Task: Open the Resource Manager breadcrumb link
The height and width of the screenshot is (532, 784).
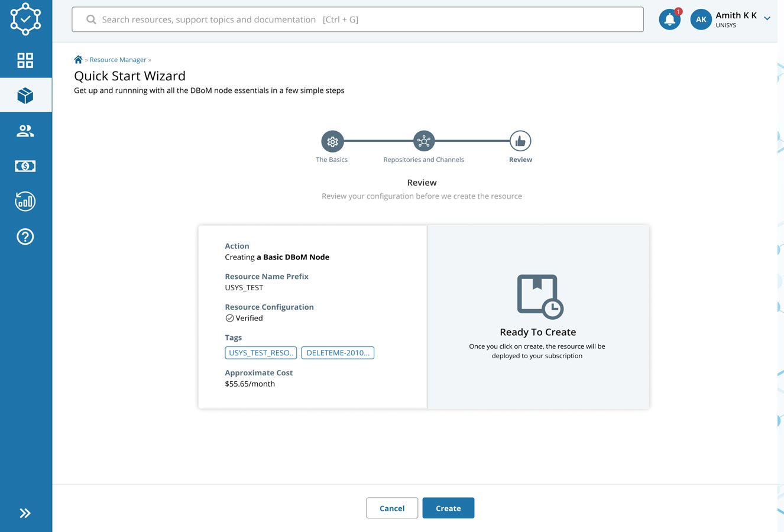Action: 118,60
